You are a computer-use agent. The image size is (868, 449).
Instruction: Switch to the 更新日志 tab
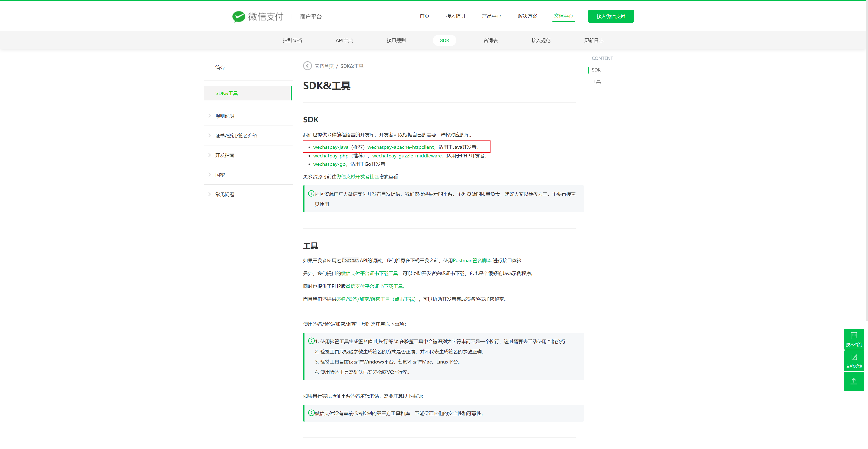[x=594, y=40]
